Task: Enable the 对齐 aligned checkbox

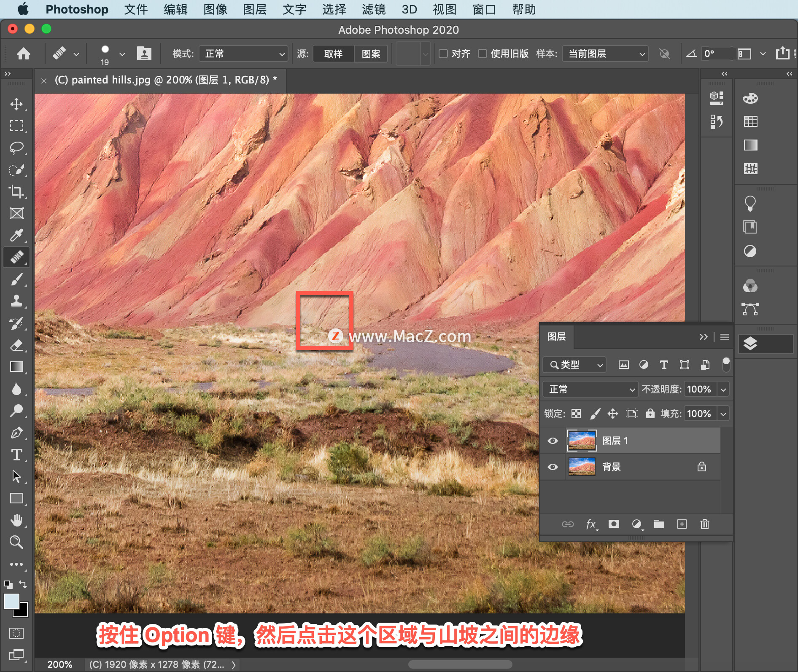Action: (x=443, y=54)
